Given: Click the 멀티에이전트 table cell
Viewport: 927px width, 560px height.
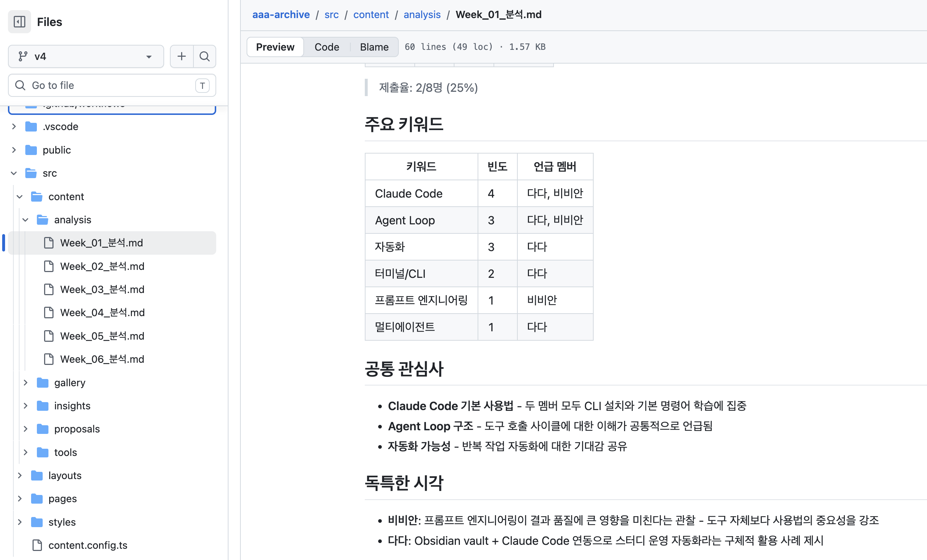Looking at the screenshot, I should click(x=421, y=327).
